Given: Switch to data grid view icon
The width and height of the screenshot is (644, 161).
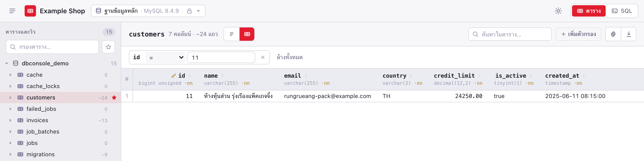Looking at the screenshot, I should click(247, 34).
